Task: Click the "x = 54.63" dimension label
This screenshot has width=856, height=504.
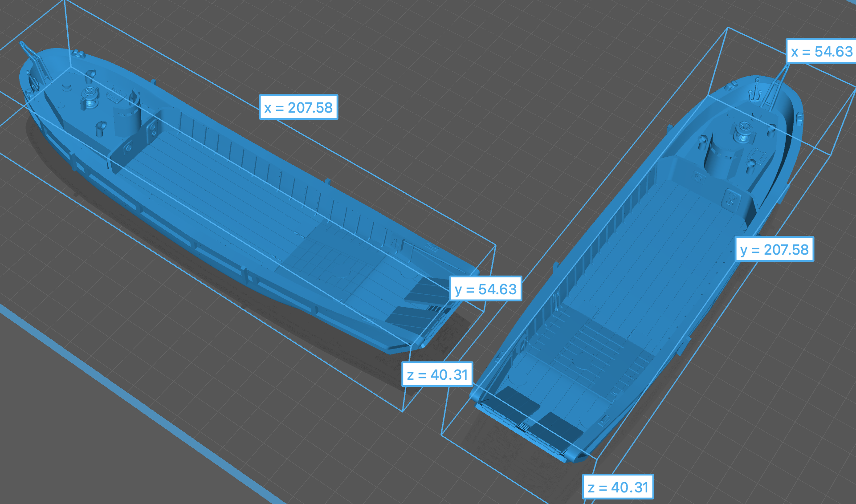Action: point(821,52)
